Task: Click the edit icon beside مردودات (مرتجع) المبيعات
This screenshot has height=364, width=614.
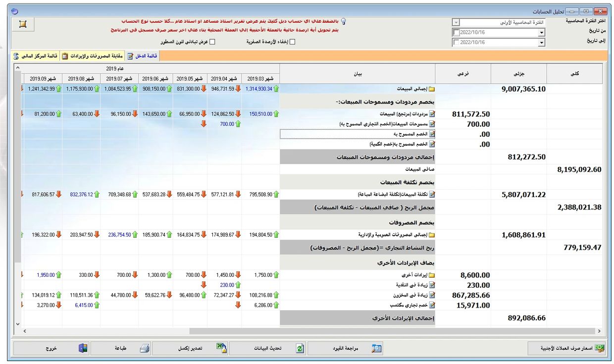Action: 431,114
